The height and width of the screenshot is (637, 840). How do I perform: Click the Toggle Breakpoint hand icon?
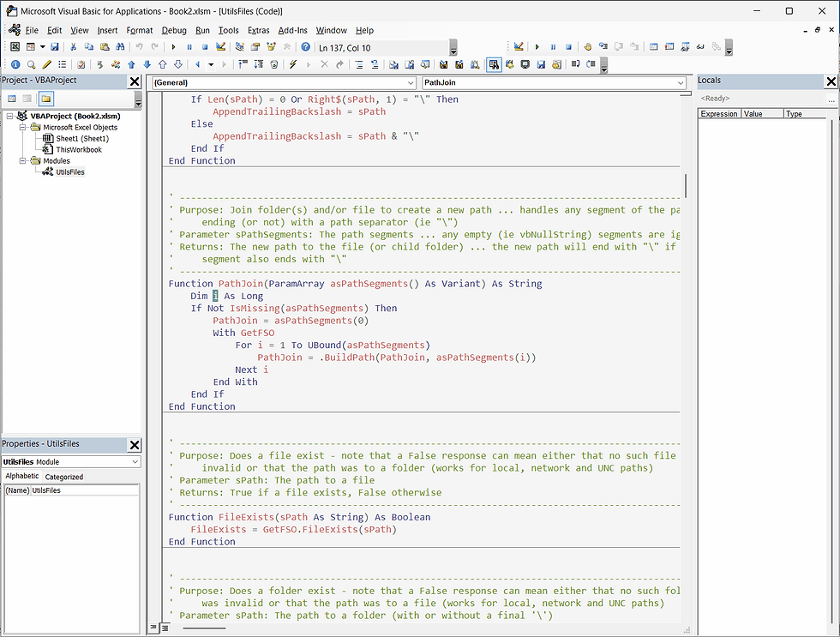coord(588,47)
